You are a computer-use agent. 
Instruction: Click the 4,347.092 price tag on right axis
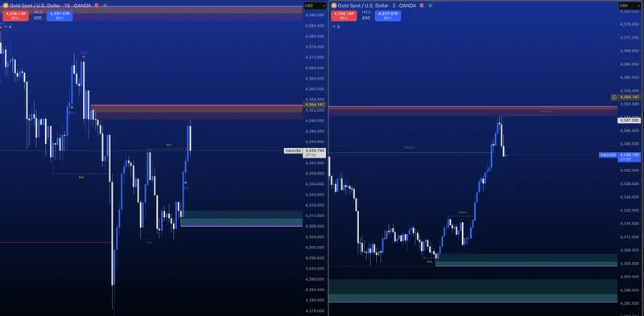click(630, 121)
